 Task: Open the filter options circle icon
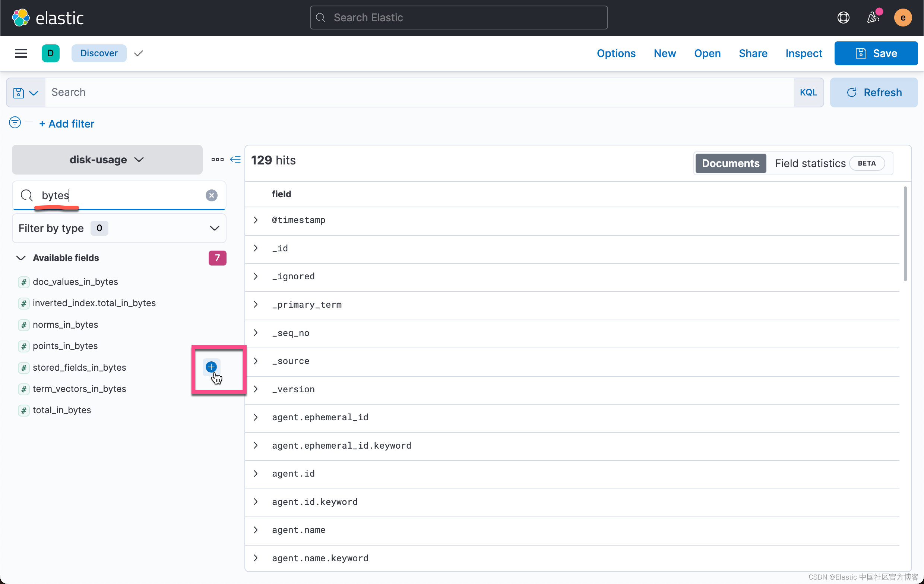15,123
